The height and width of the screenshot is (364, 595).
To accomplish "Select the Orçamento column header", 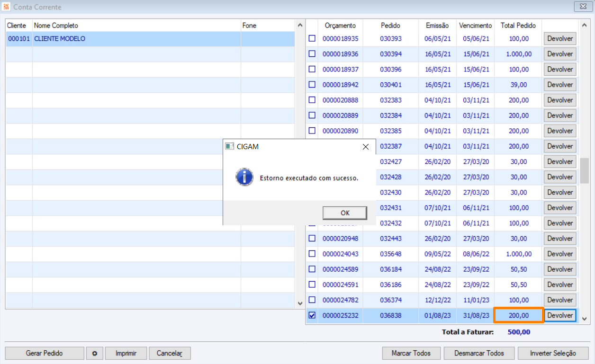I will point(340,26).
